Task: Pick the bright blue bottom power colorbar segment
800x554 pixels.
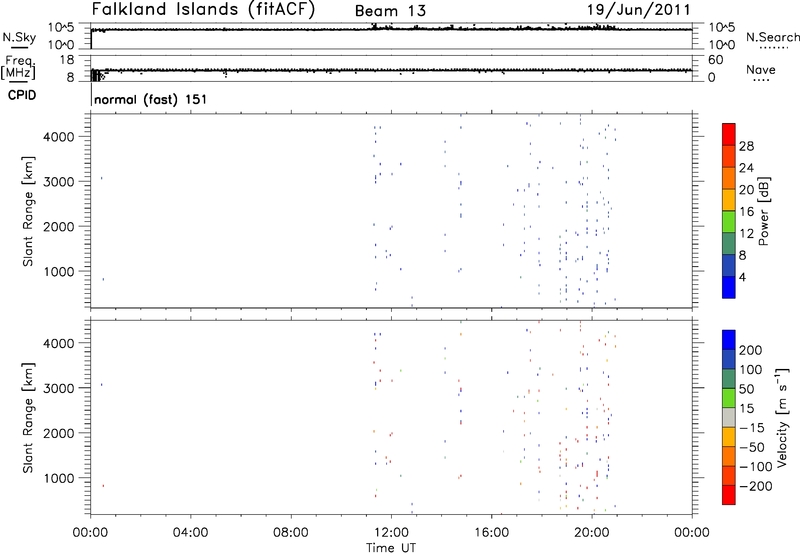Action: click(729, 287)
